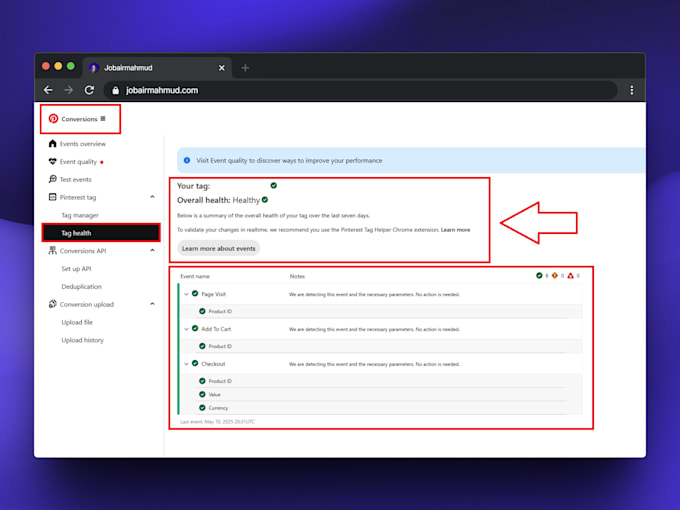Click the Conversion upload sidebar icon
The image size is (680, 510).
tap(52, 304)
